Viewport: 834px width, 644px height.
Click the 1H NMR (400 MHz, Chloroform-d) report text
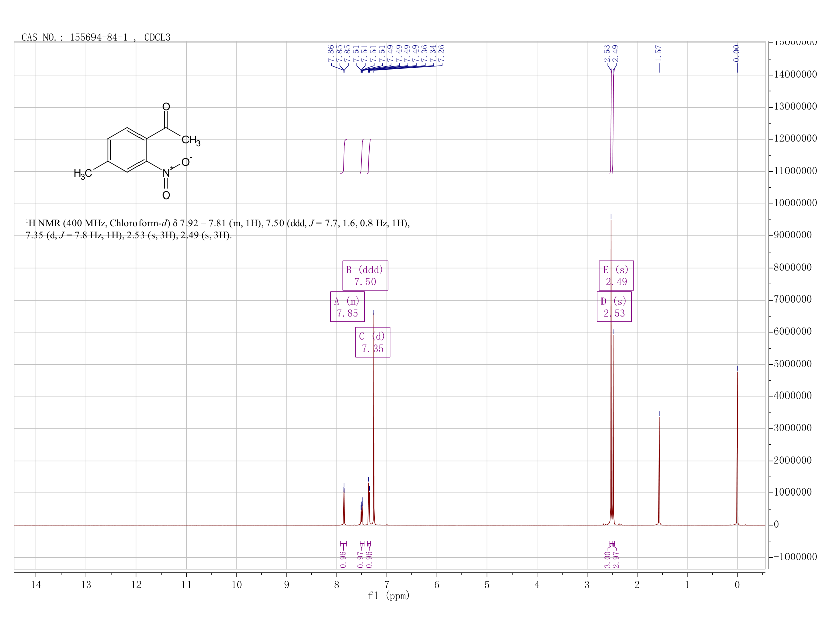coord(218,229)
